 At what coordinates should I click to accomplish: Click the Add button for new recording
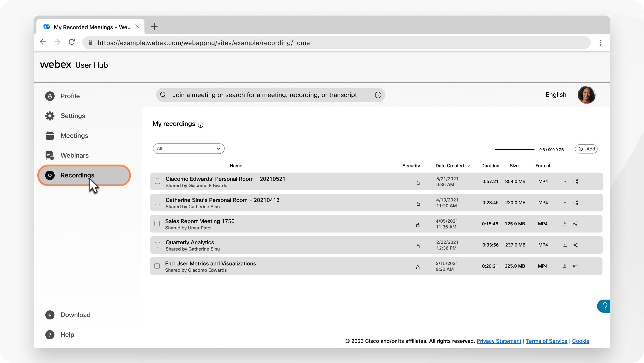pos(587,149)
